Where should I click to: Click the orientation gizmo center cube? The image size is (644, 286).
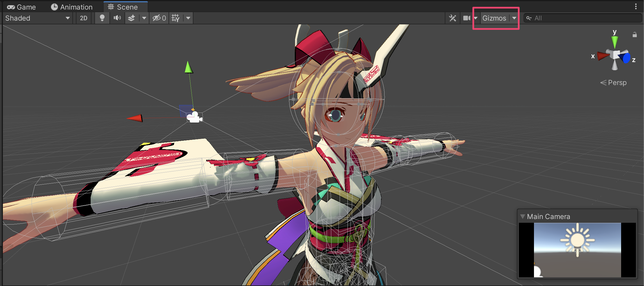[x=615, y=55]
